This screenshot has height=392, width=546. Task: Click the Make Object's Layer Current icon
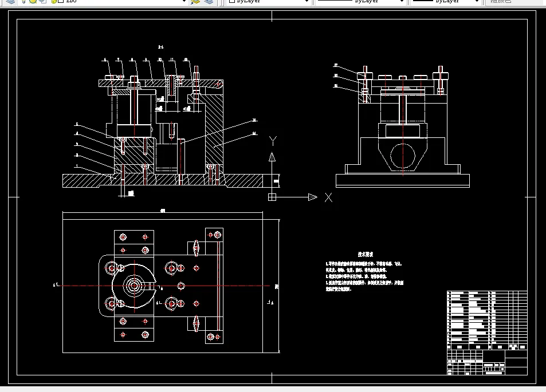point(195,1)
